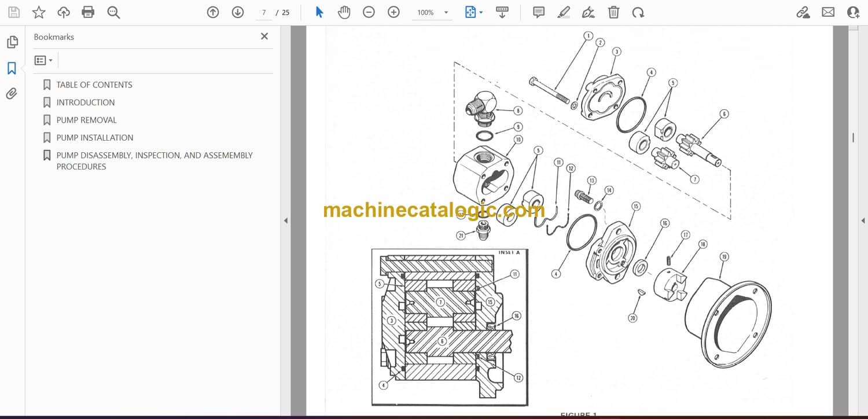Open the find text search tool
The image size is (868, 419).
[113, 12]
